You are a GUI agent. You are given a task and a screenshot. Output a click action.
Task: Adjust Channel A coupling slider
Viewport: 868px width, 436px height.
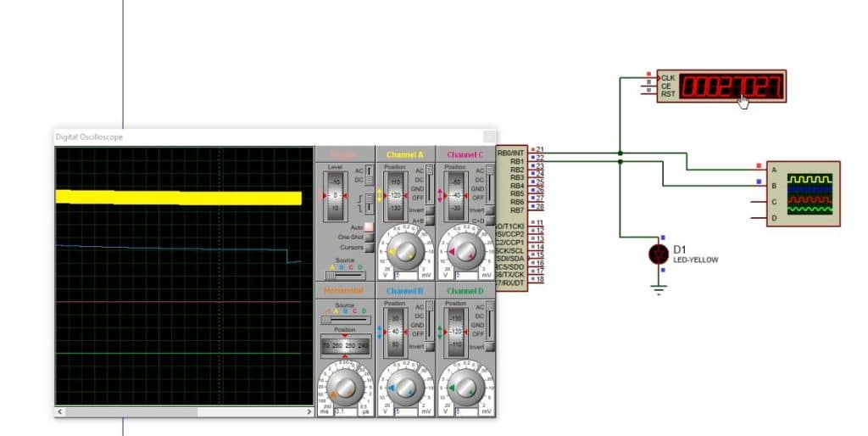point(430,184)
